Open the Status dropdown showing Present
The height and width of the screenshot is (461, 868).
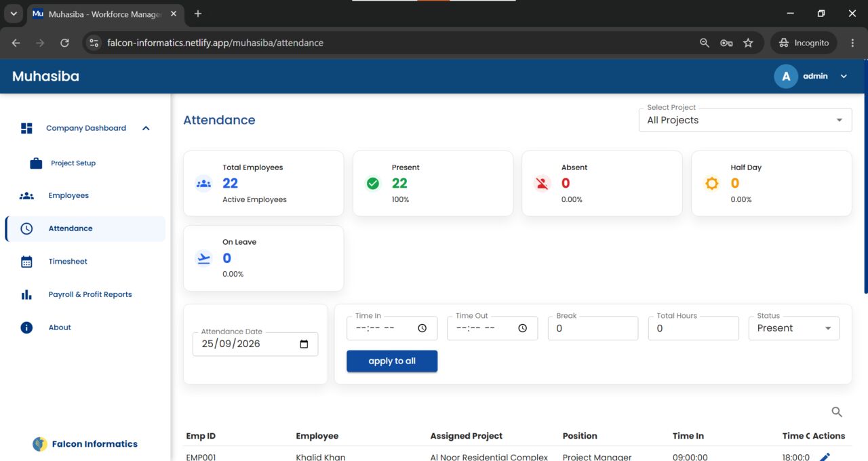pos(793,328)
